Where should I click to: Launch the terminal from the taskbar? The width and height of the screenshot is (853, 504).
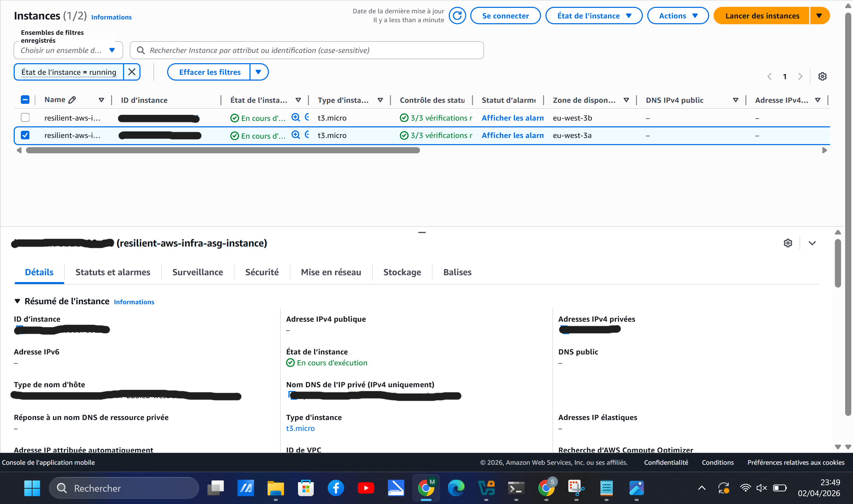(x=515, y=488)
